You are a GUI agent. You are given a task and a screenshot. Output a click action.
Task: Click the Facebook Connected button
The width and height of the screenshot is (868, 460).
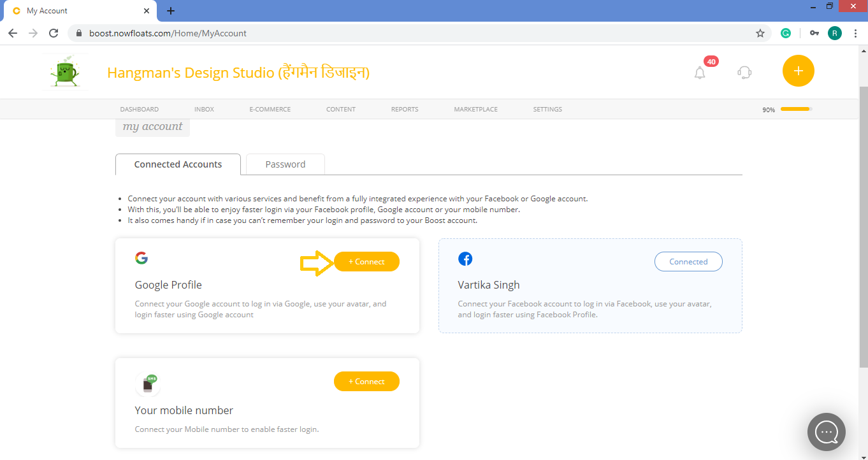pyautogui.click(x=688, y=262)
